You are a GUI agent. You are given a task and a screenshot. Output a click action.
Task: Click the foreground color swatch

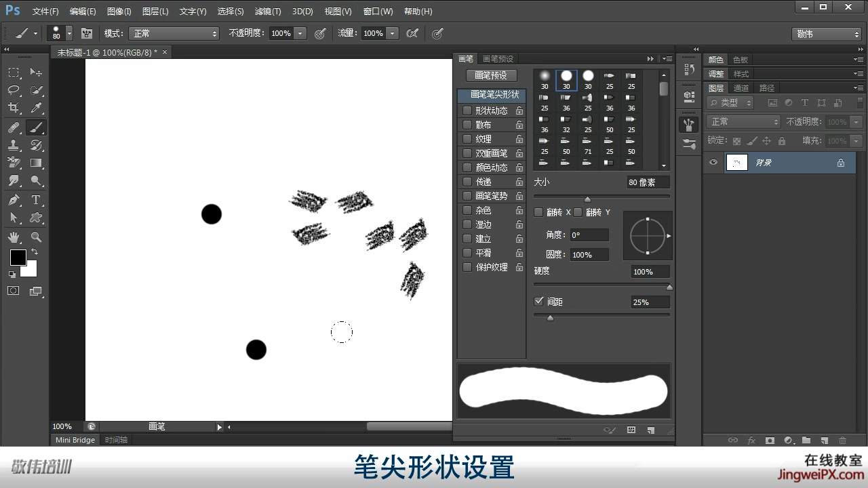[18, 258]
